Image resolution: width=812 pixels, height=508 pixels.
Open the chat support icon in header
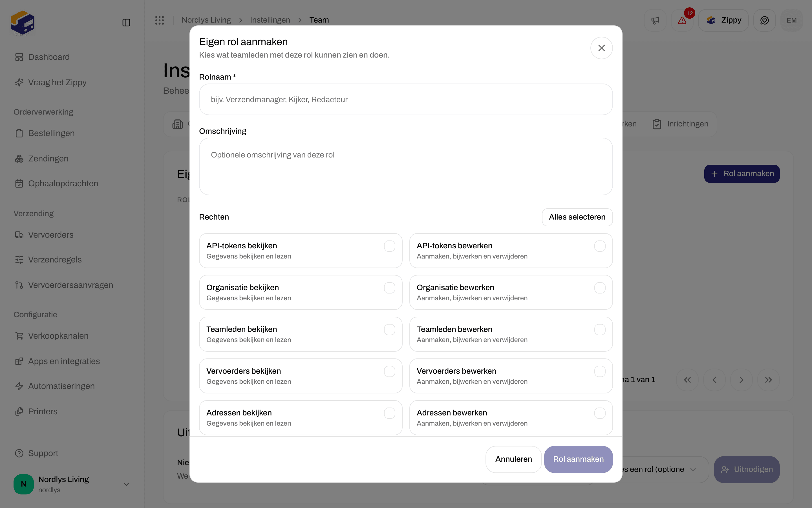[x=764, y=20]
